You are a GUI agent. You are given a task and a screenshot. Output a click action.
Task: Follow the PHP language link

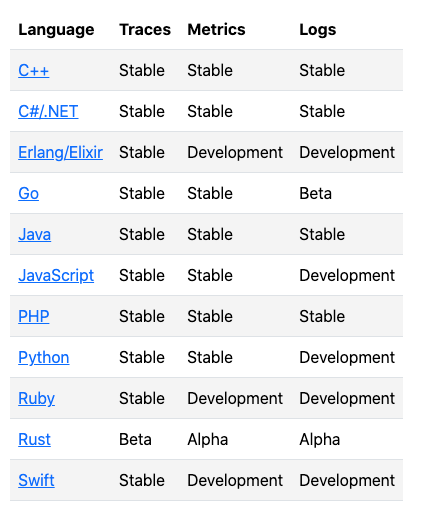[x=34, y=316]
